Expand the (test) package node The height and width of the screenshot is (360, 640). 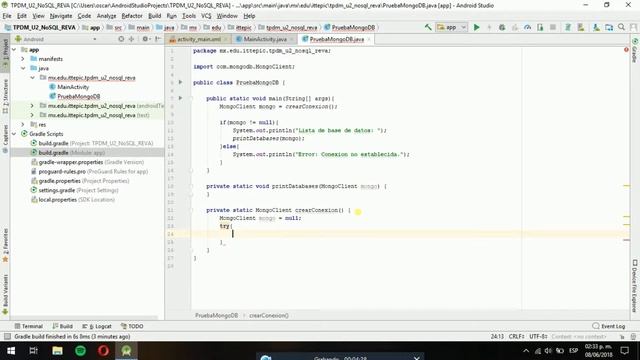pos(32,115)
